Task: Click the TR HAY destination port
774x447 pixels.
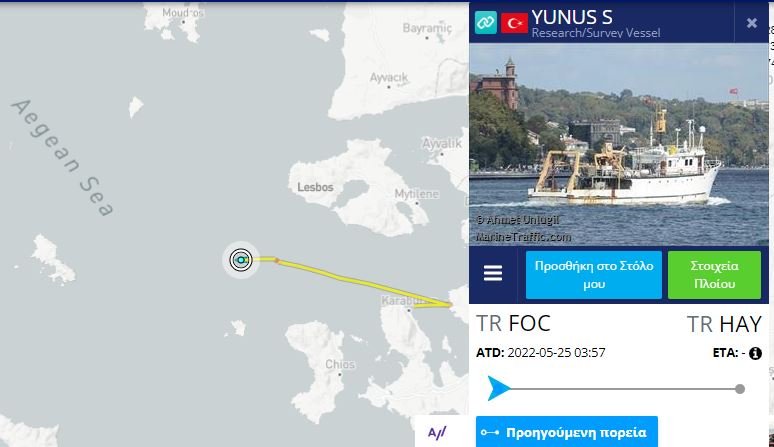Action: coord(724,325)
